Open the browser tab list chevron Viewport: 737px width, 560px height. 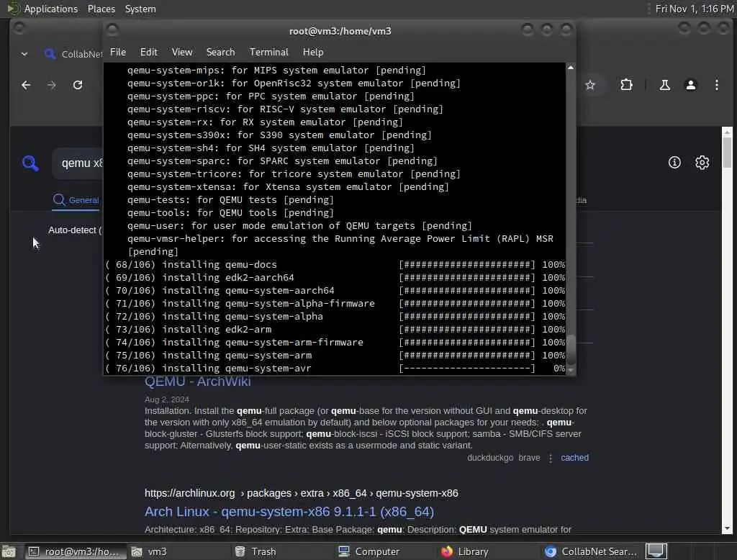pos(24,54)
